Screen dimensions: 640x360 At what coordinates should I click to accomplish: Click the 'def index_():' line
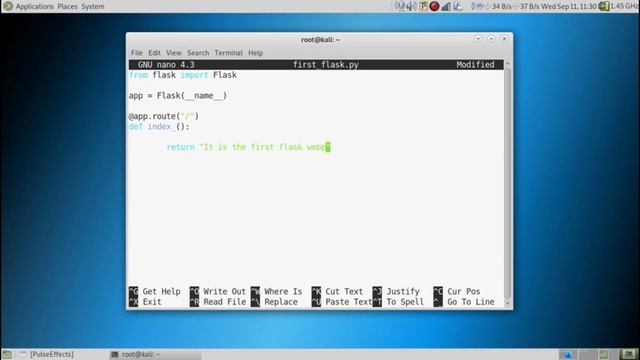click(x=159, y=127)
